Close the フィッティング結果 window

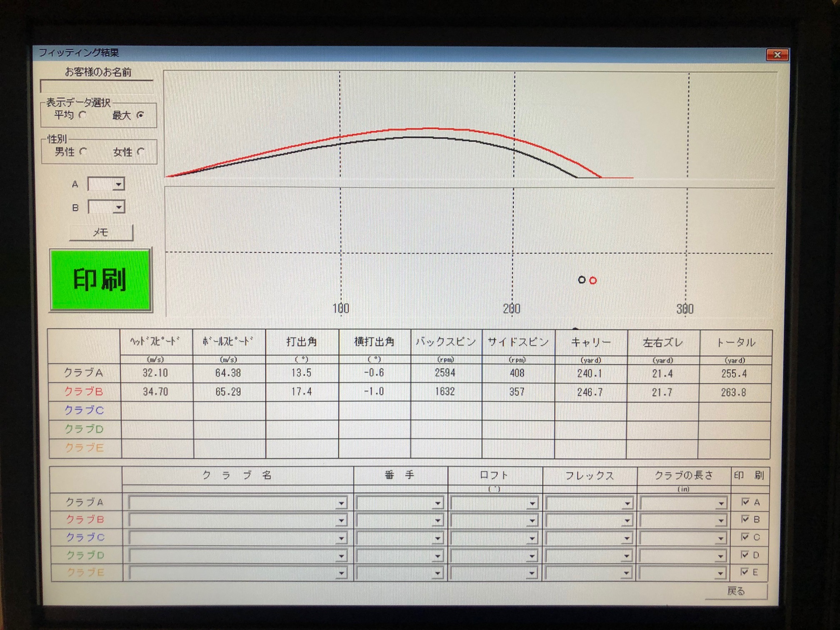[x=777, y=55]
